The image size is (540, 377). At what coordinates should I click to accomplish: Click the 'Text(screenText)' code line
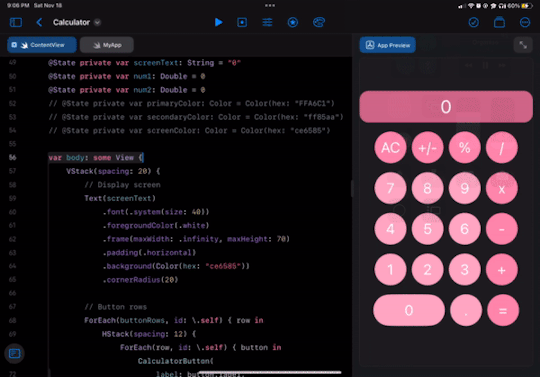120,198
